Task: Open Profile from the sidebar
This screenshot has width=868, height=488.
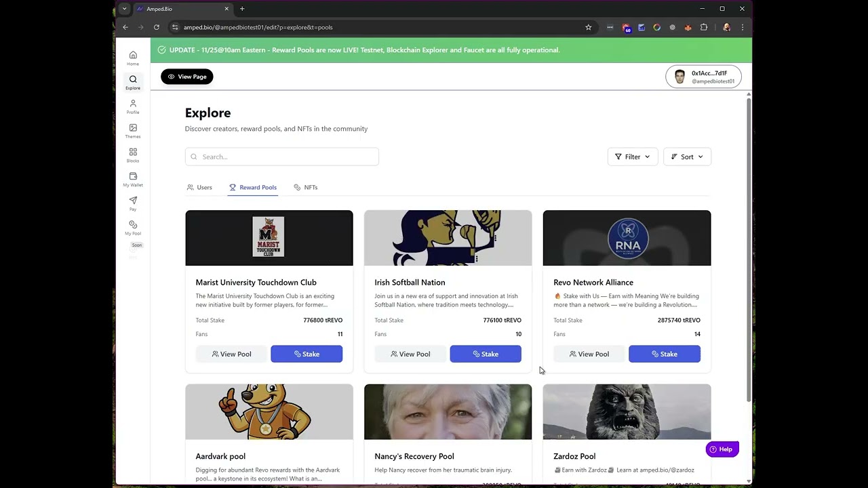Action: point(133,106)
